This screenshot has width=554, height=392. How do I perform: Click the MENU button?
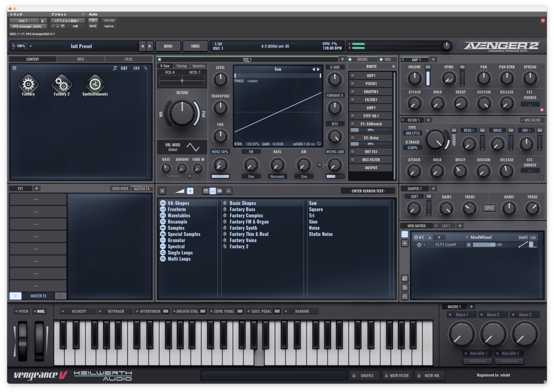point(168,46)
